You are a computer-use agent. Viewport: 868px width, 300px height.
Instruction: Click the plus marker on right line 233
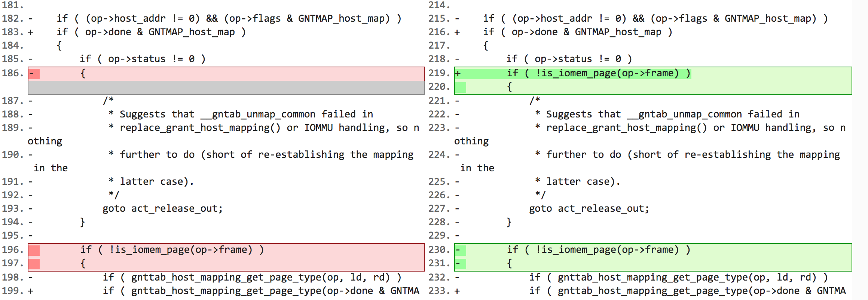[x=457, y=291]
